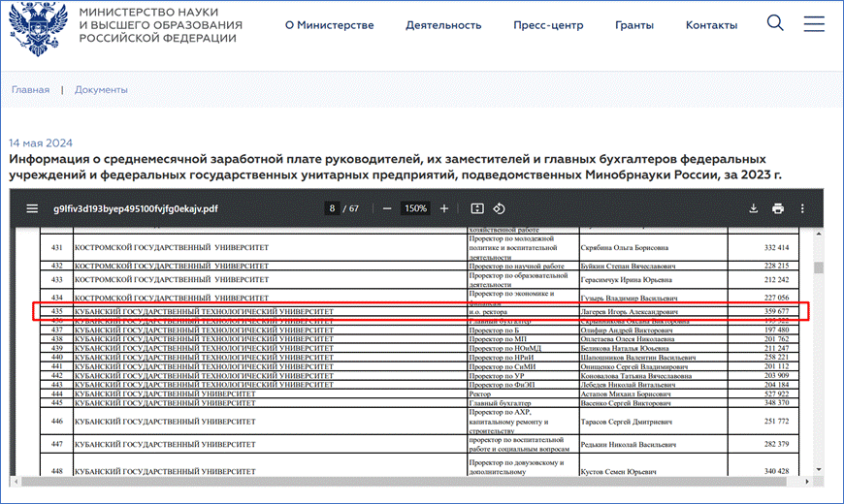Open the О Министерстве menu

pos(330,25)
